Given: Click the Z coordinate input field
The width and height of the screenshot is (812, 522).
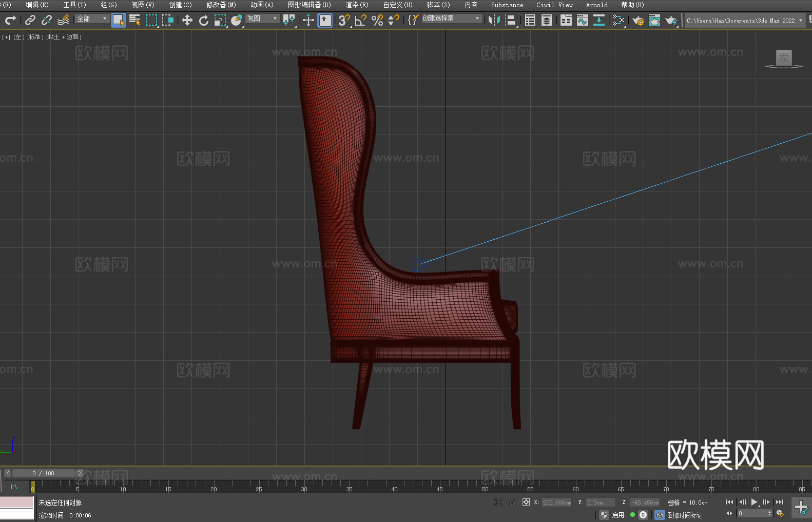Looking at the screenshot, I should [645, 502].
